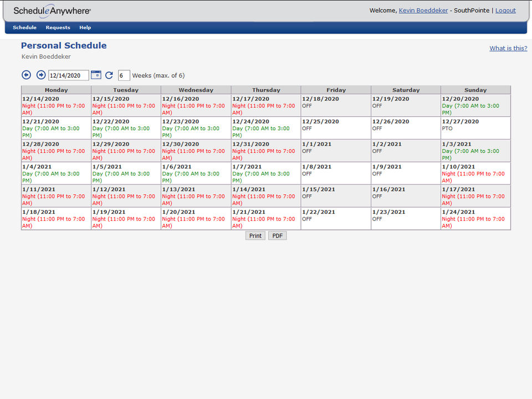Select the 12/23/2020 Day shift cell
The image size is (532, 399).
tap(196, 128)
